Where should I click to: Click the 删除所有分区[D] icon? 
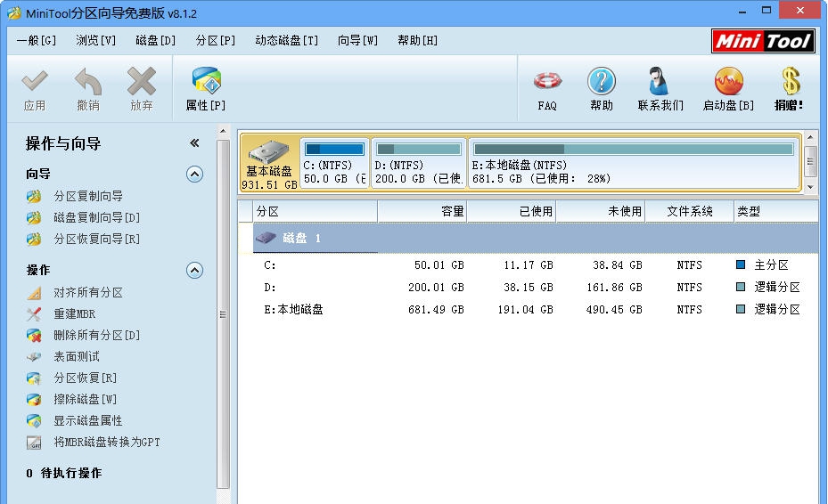(34, 335)
